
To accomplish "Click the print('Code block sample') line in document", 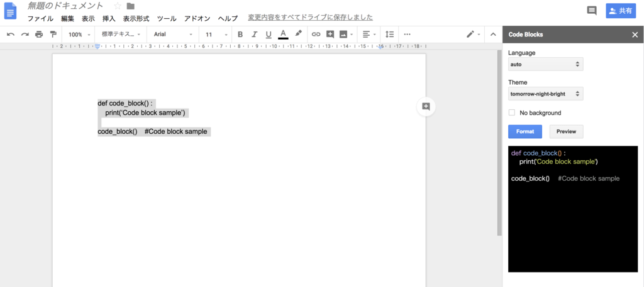I will coord(145,113).
